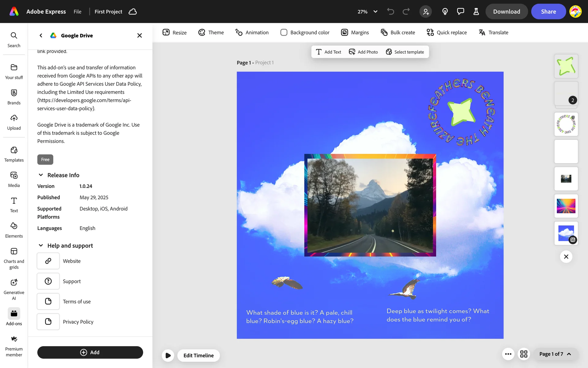Click the Background color swatch
Image resolution: width=588 pixels, height=368 pixels.
(x=284, y=33)
